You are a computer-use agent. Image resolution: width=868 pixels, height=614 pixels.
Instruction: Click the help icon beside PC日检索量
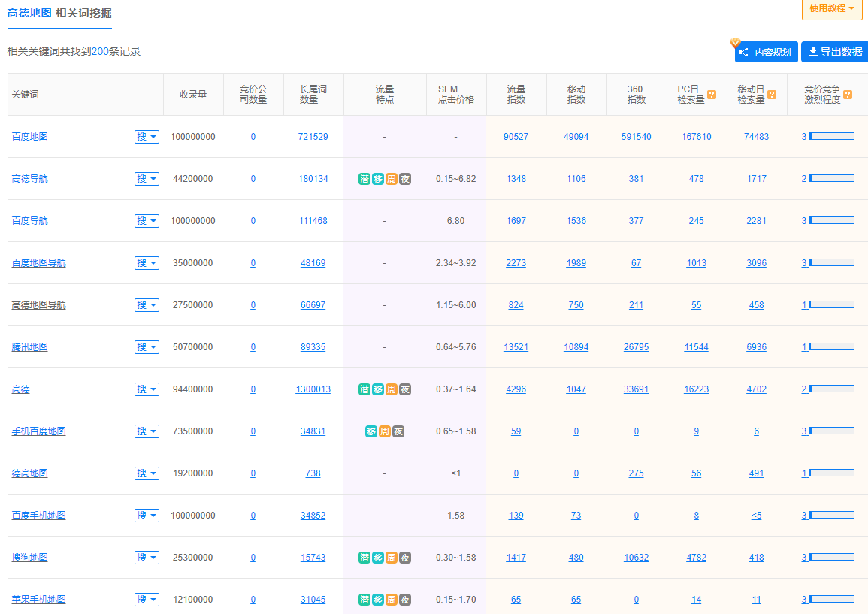[712, 95]
